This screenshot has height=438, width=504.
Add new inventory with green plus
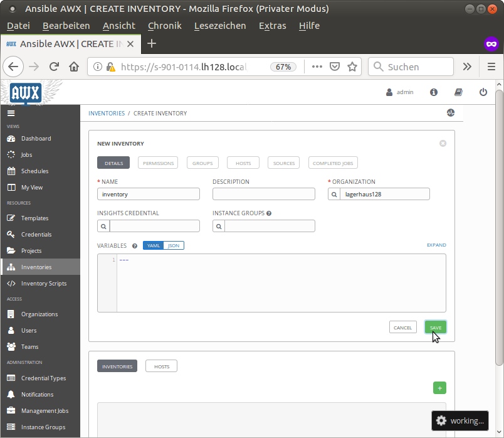coord(439,388)
